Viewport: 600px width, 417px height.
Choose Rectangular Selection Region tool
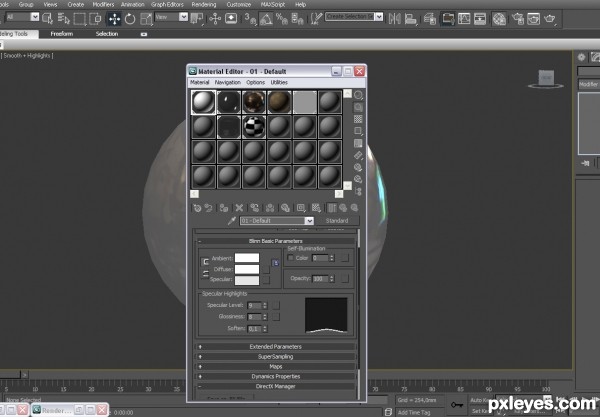point(79,19)
